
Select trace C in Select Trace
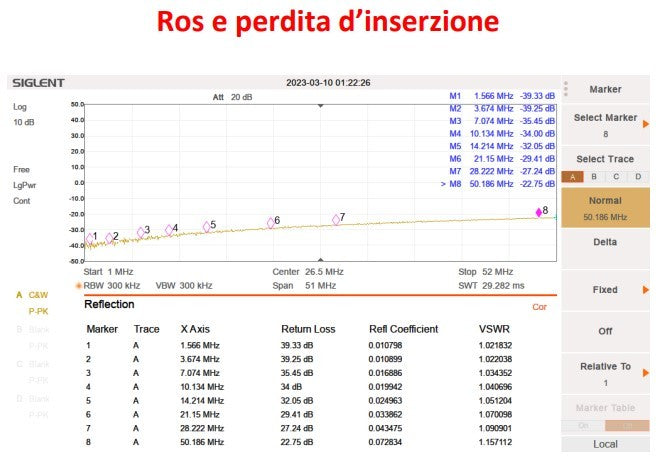(x=616, y=177)
